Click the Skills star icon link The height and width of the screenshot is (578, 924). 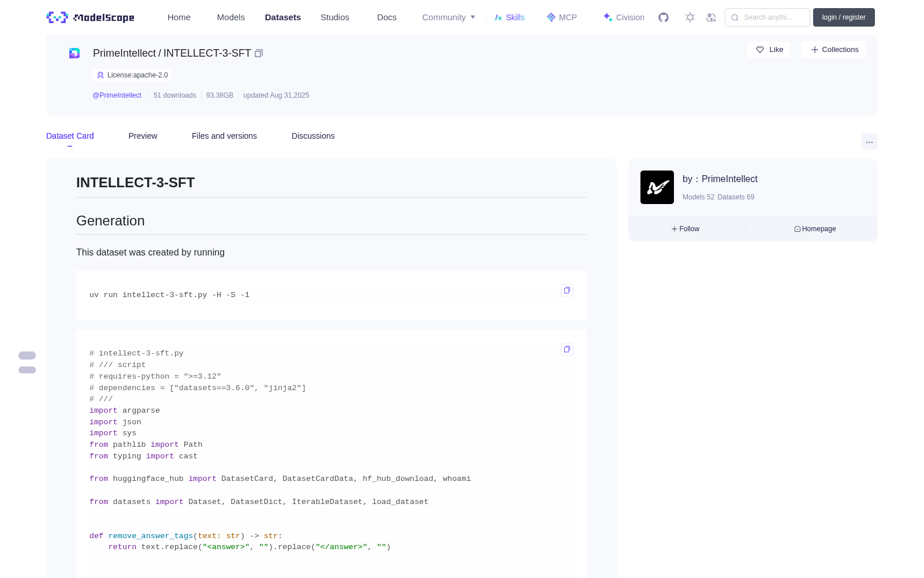tap(510, 17)
